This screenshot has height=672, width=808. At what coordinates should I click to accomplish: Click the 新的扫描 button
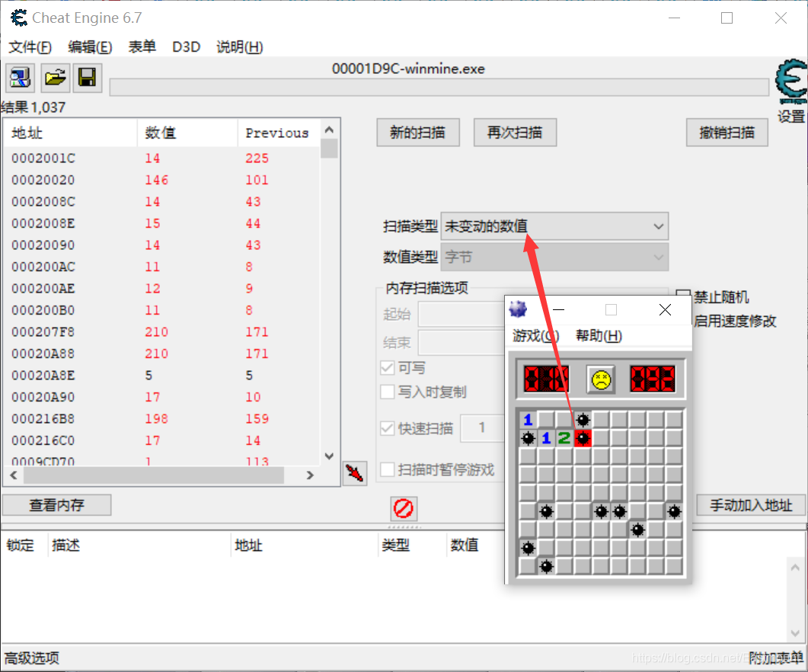(x=418, y=133)
